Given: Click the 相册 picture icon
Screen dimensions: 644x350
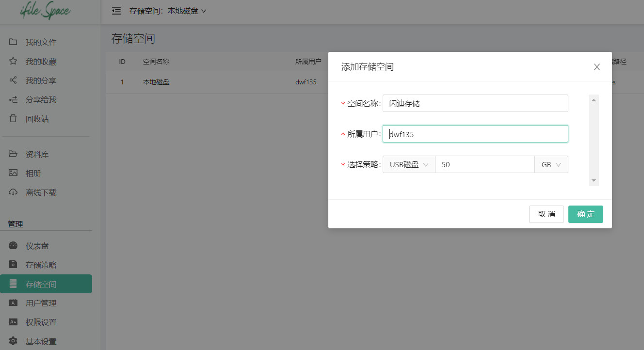Looking at the screenshot, I should click(x=14, y=173).
